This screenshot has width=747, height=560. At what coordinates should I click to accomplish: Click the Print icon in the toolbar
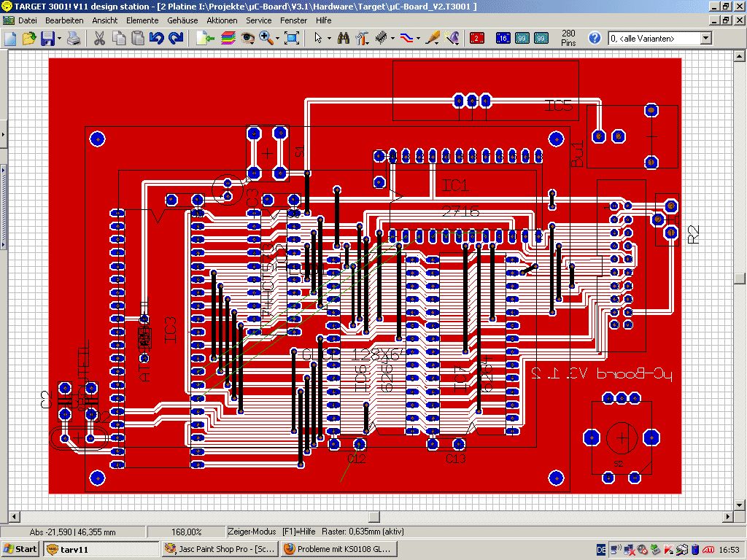coord(74,38)
